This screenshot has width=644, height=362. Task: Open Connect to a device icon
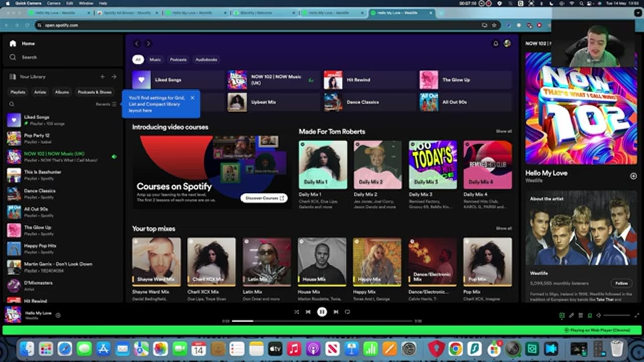(590, 315)
